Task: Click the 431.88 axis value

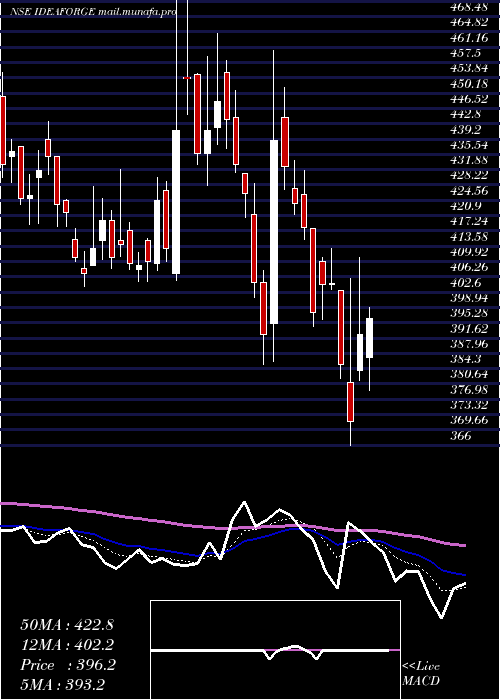Action: [469, 160]
